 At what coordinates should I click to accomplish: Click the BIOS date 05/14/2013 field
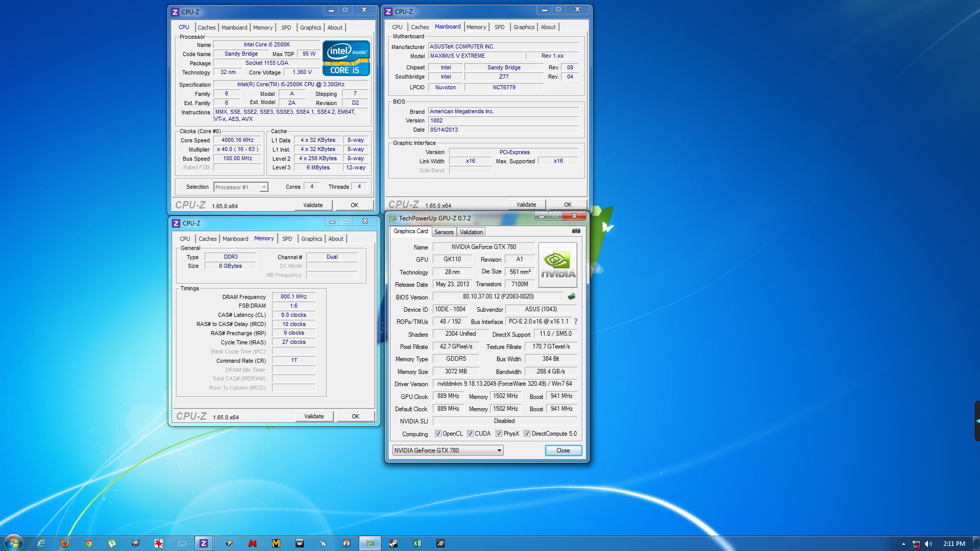503,130
